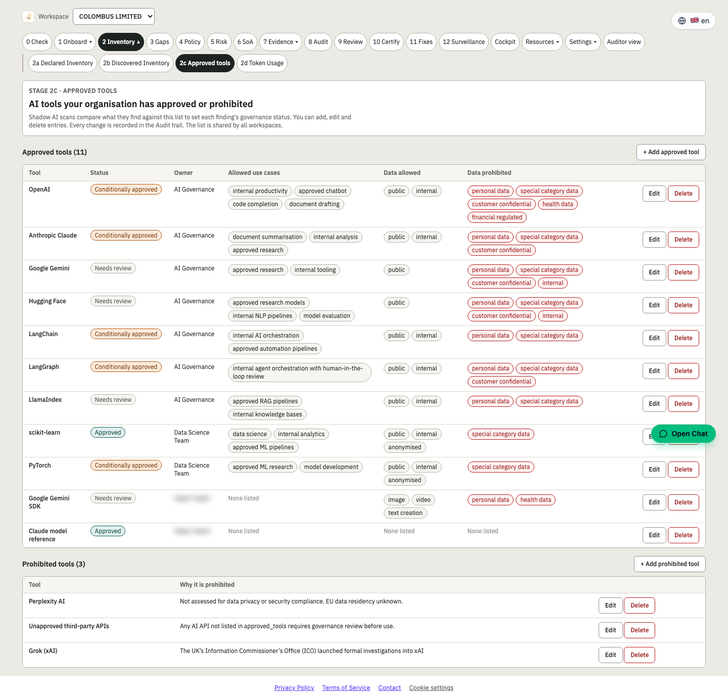Open the Workspace COLOMBUS LIMITED dropdown
This screenshot has width=728, height=700.
[114, 16]
